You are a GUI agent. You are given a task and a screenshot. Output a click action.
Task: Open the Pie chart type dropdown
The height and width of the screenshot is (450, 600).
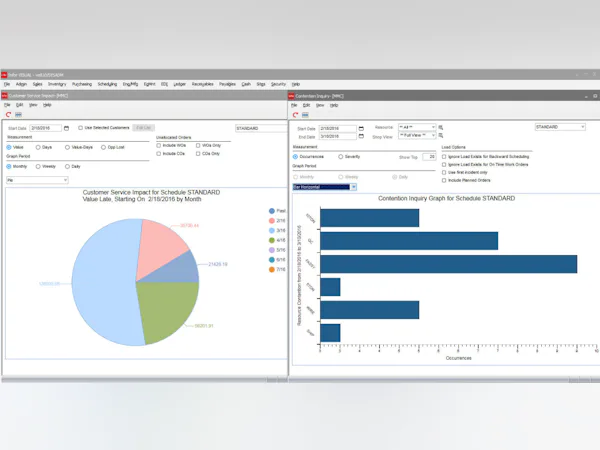click(37, 180)
